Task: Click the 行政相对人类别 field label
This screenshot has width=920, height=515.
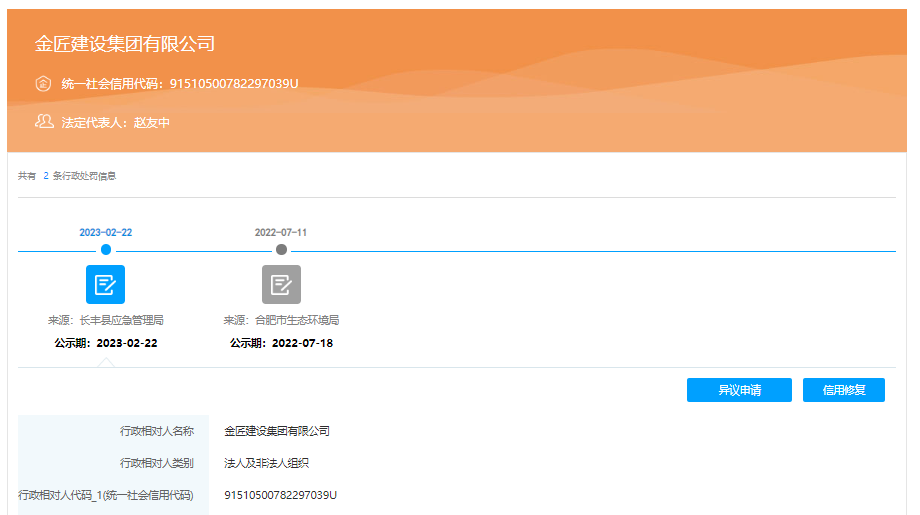Action: [157, 463]
